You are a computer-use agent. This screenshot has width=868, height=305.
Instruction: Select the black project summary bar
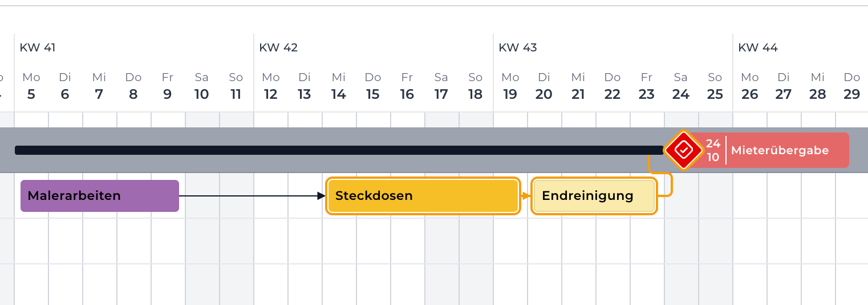tap(339, 150)
